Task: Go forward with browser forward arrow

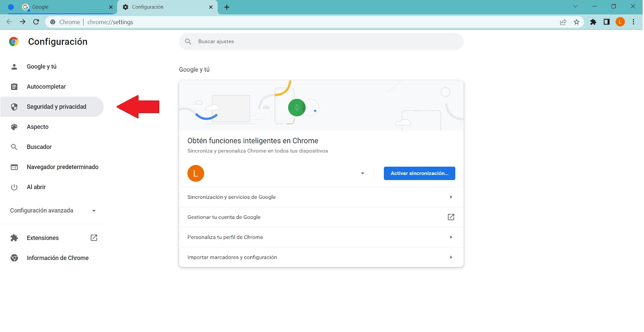Action: point(23,22)
